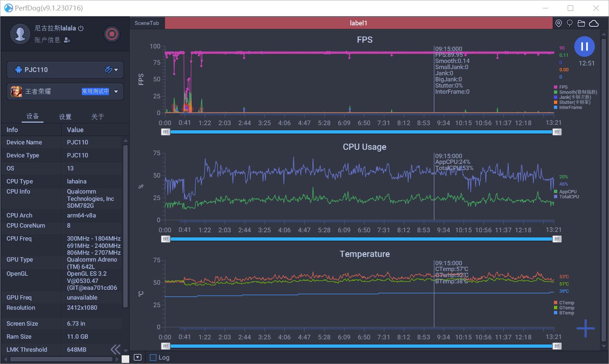The height and width of the screenshot is (364, 609).
Task: Select the CPU Arch value arm64-v8a
Action: pos(81,215)
